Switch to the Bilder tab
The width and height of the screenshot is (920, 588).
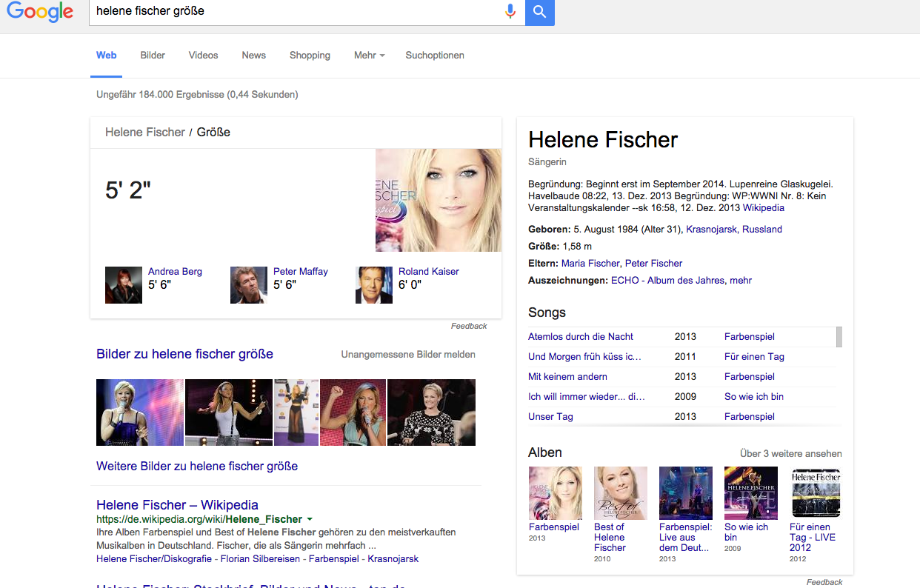[x=153, y=56]
